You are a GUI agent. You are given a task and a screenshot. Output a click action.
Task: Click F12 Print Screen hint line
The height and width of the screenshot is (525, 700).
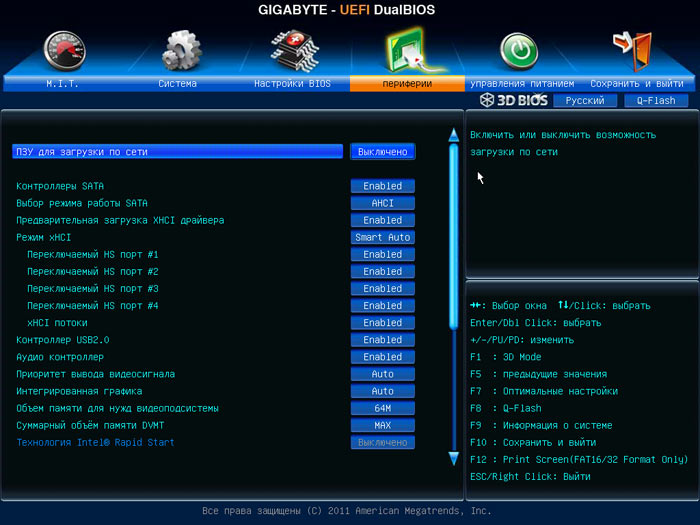579,460
